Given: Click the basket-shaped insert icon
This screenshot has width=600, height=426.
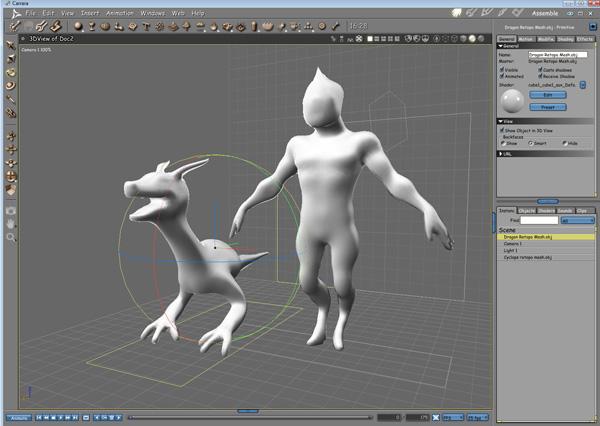Looking at the screenshot, I should click(268, 26).
